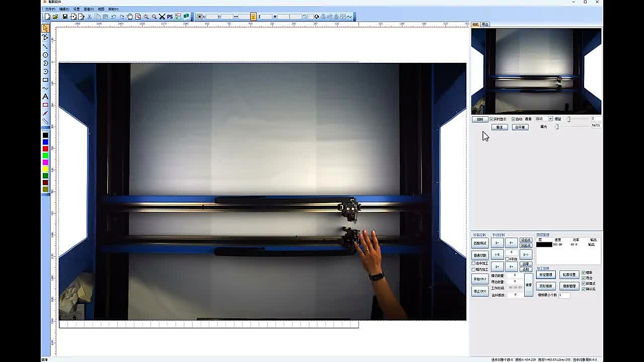Image resolution: width=644 pixels, height=362 pixels.
Task: Open the 文件 menu
Action: tap(50, 9)
